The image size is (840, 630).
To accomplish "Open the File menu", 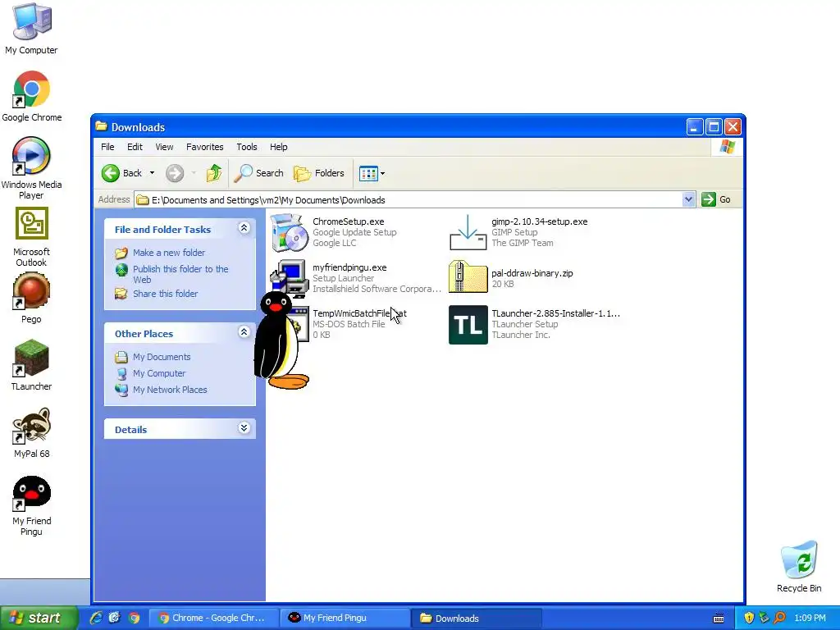I will 107,147.
